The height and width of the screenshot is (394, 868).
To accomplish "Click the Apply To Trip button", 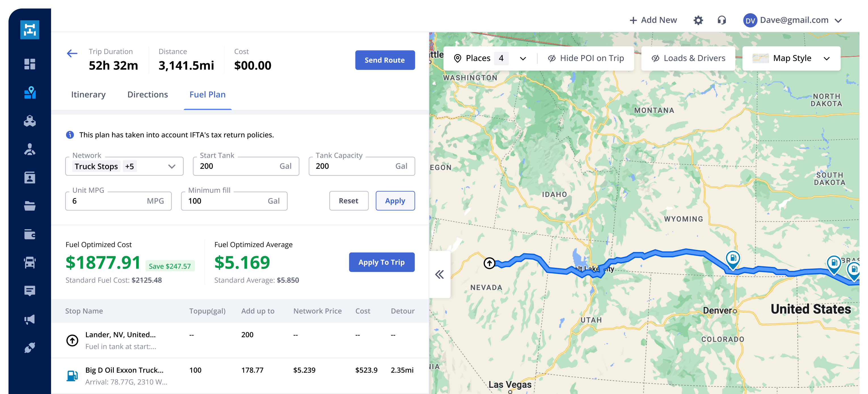I will 382,262.
